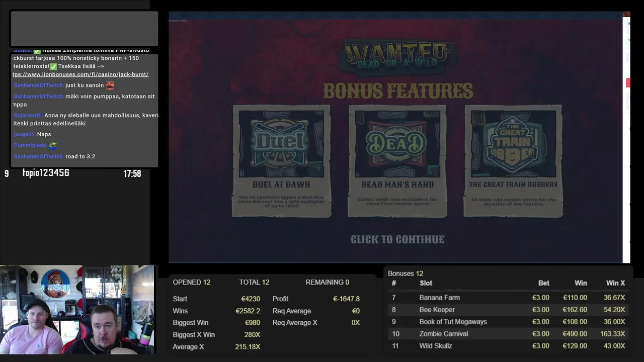Click the emote after 'just ku sanoin'

[x=110, y=85]
